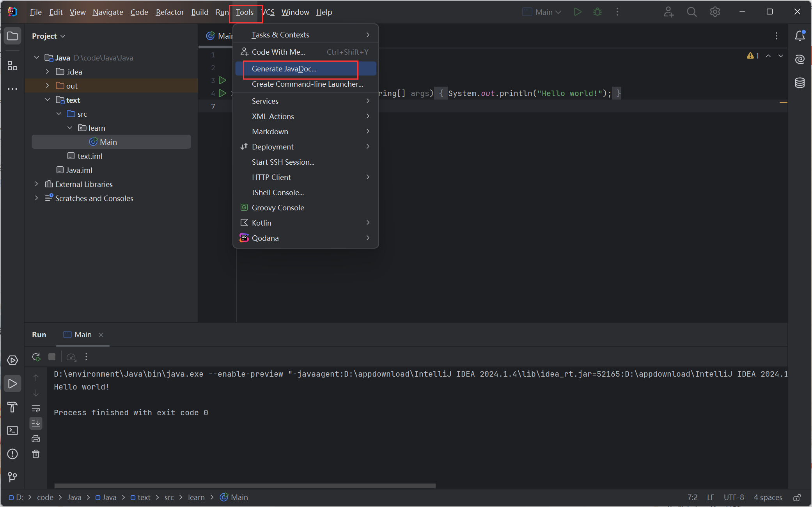Collapse the text module folder

48,100
